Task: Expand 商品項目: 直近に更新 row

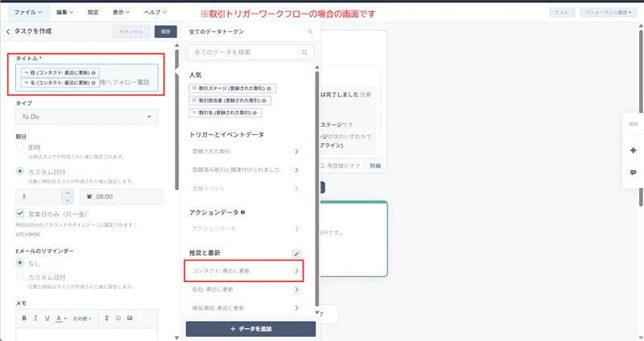Action: (x=246, y=308)
